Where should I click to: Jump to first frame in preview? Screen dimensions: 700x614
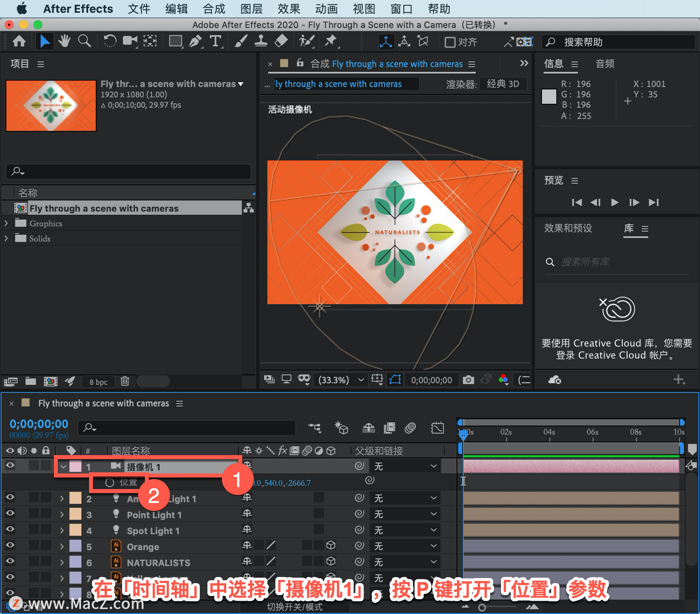point(577,202)
